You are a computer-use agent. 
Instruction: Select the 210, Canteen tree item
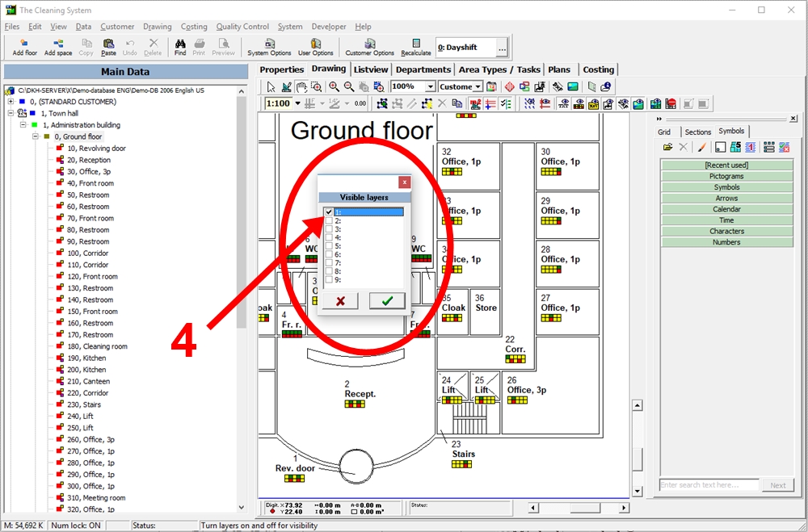click(x=89, y=381)
